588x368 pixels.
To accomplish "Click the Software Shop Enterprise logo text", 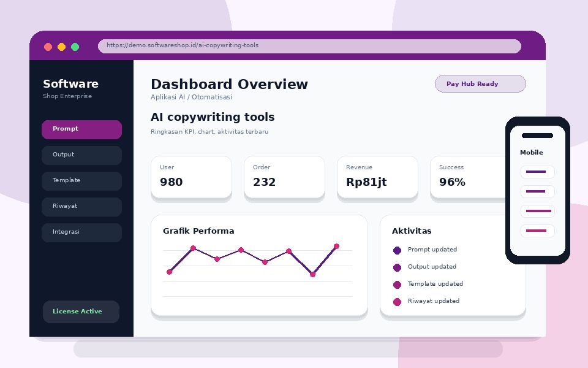I will tap(71, 88).
